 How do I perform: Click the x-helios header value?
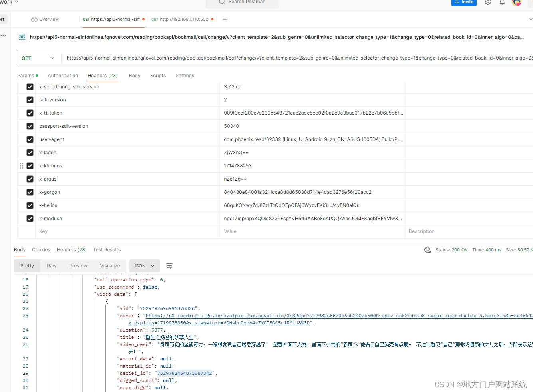[x=292, y=205]
